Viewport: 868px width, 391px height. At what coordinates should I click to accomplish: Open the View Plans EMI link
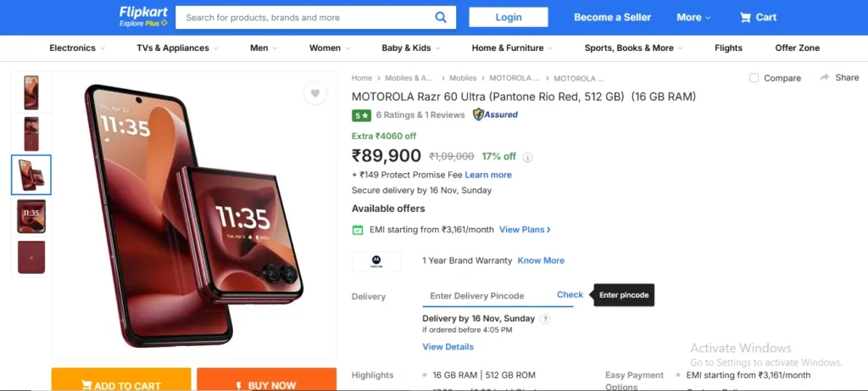click(x=525, y=230)
